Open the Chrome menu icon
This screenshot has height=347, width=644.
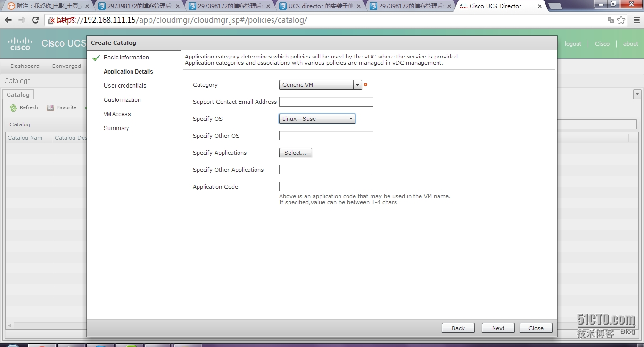[x=636, y=20]
